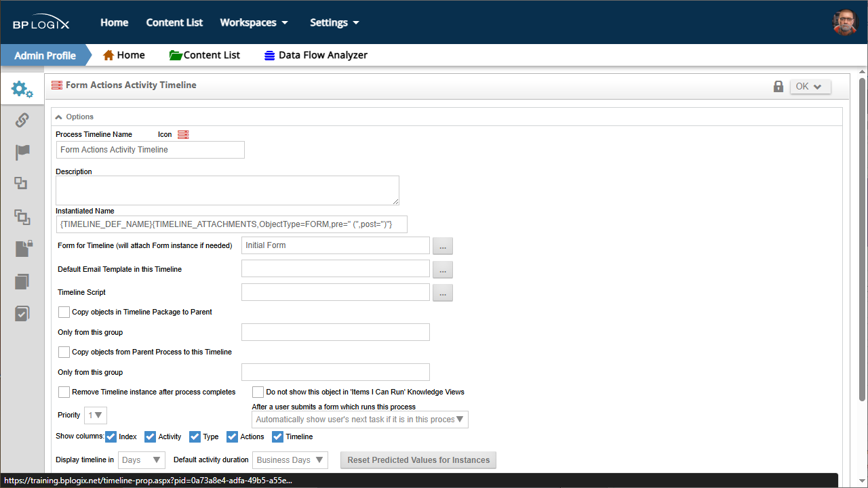Open the user avatar in top right

[845, 22]
